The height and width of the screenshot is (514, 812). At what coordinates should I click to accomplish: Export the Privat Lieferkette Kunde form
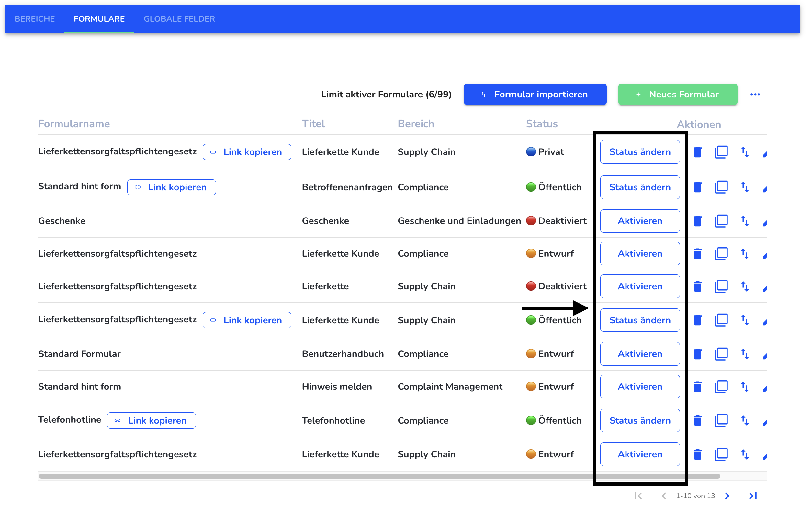[745, 152]
